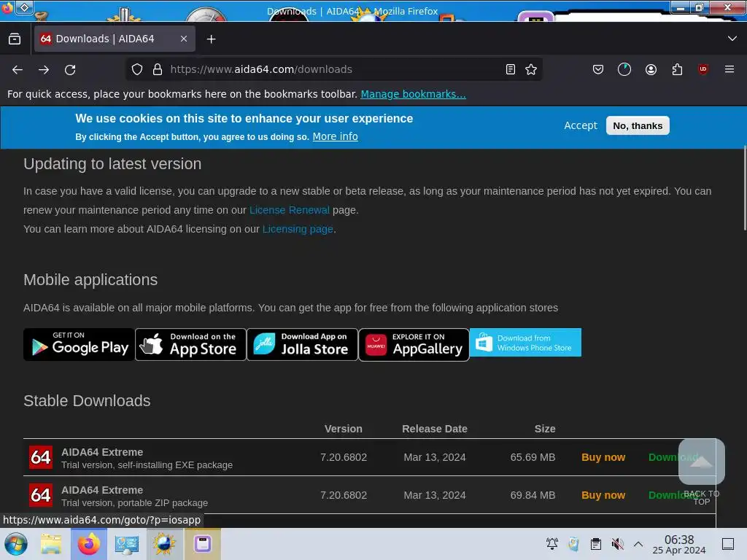Expand the list all tabs chevron
The height and width of the screenshot is (560, 747).
[x=732, y=39]
